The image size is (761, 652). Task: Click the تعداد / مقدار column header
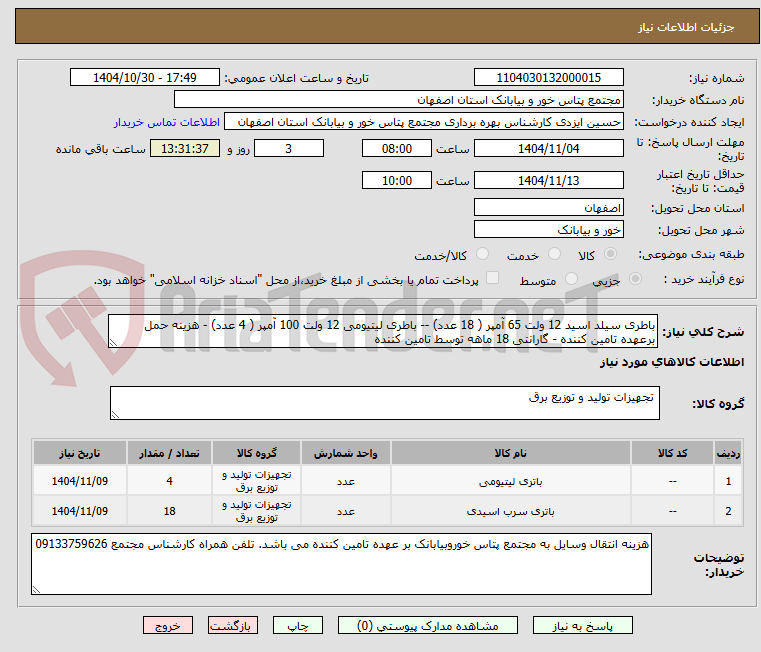coord(169,453)
